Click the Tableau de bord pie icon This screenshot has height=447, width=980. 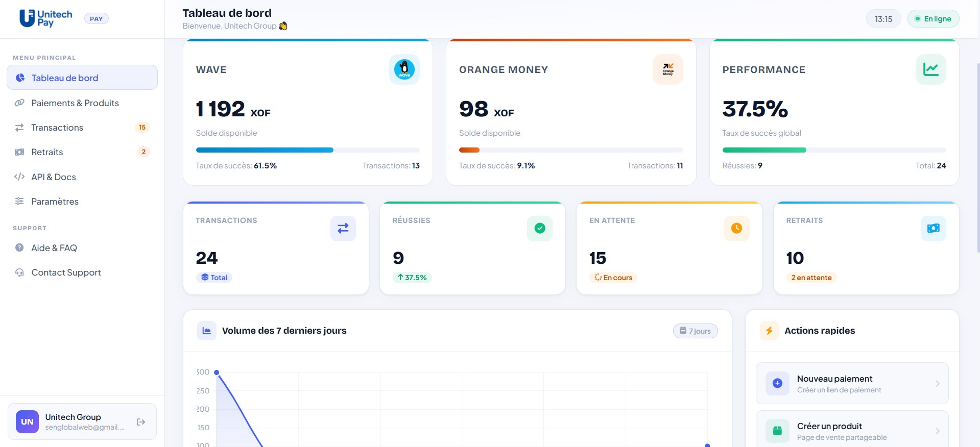(20, 78)
